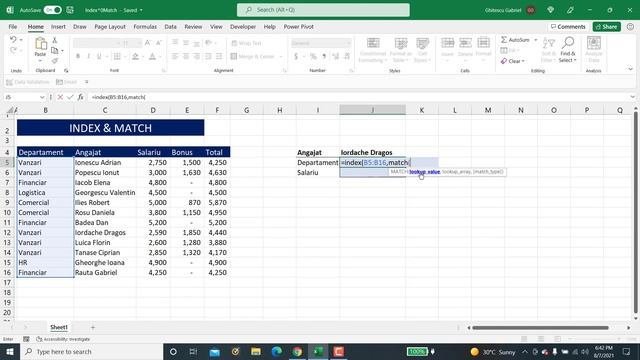Click the Select All corner triangle

point(11,110)
